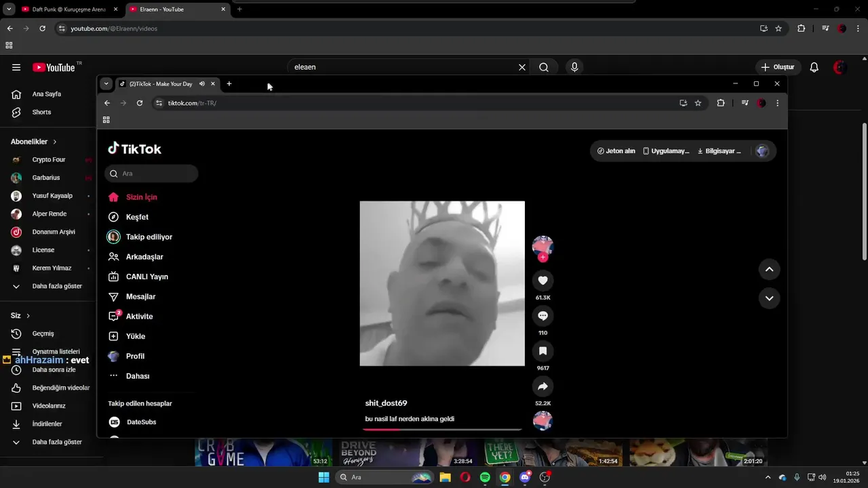The height and width of the screenshot is (488, 868).
Task: Show hidden icons in the system tray
Action: coord(768,477)
